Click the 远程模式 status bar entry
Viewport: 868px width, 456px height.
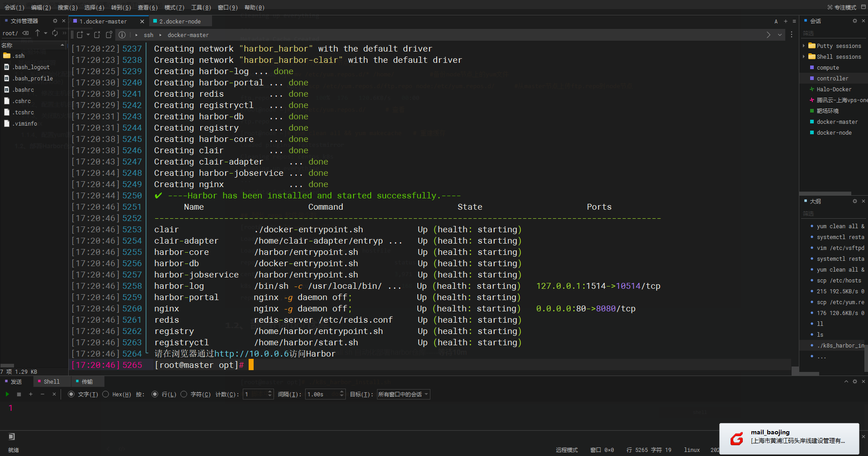566,450
